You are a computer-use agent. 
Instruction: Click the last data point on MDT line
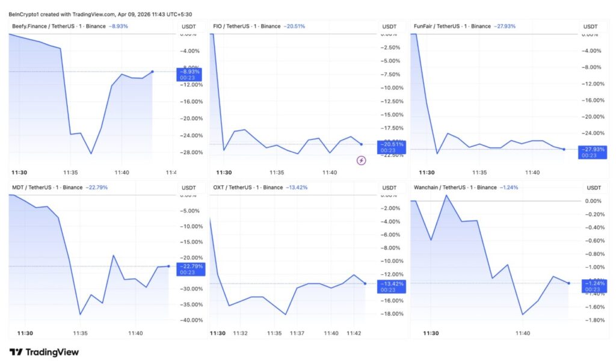click(168, 266)
